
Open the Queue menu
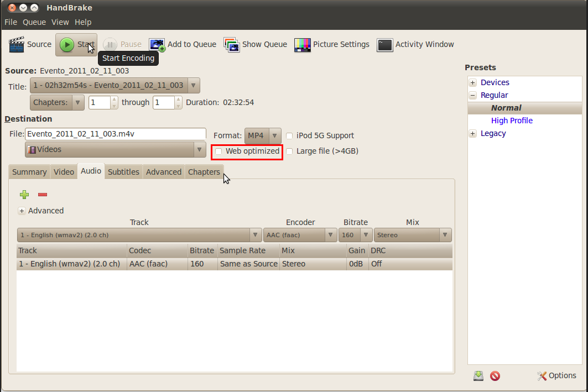(x=34, y=22)
